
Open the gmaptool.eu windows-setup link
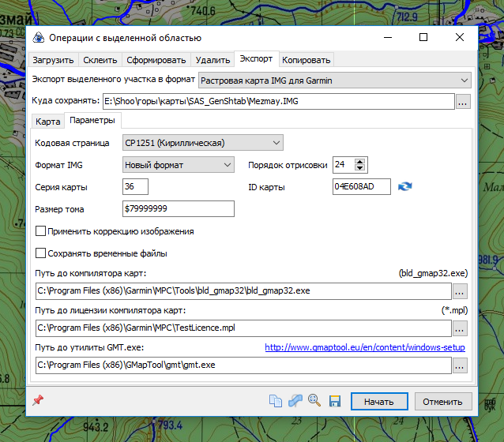pyautogui.click(x=364, y=347)
